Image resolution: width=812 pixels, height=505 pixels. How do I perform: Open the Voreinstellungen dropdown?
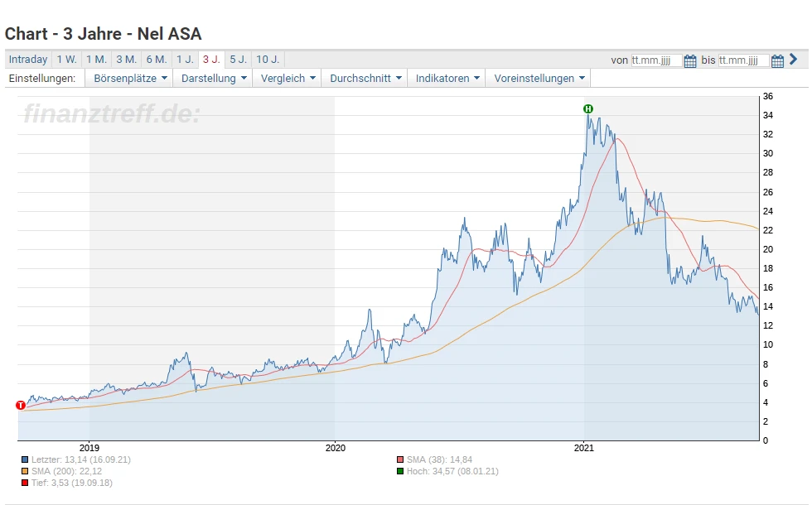(538, 78)
